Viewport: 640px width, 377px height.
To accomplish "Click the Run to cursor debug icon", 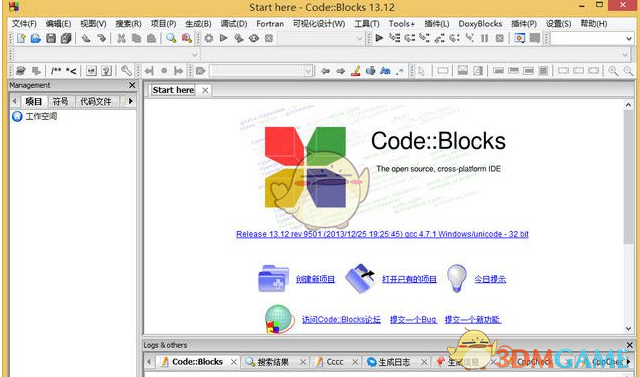I will pyautogui.click(x=394, y=38).
